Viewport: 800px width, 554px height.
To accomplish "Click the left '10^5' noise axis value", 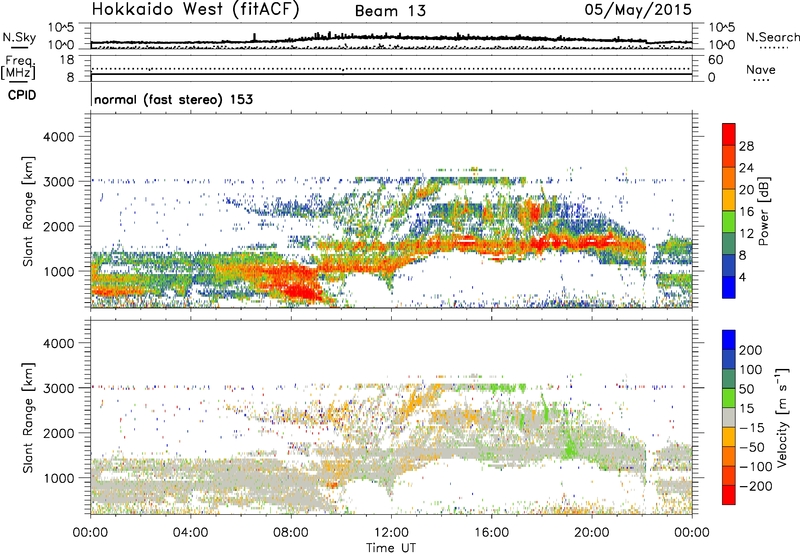I will click(61, 27).
